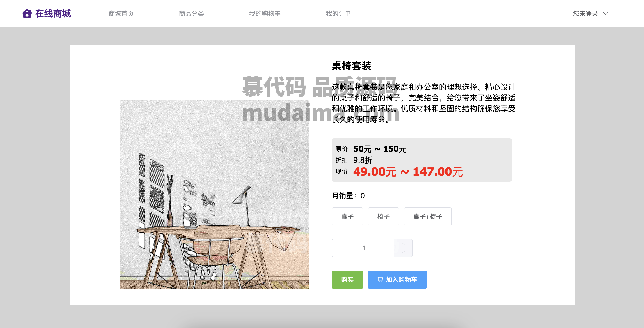Screen dimensions: 644x328
Task: Expand the 您未登录 dropdown chevron
Action: pos(605,14)
